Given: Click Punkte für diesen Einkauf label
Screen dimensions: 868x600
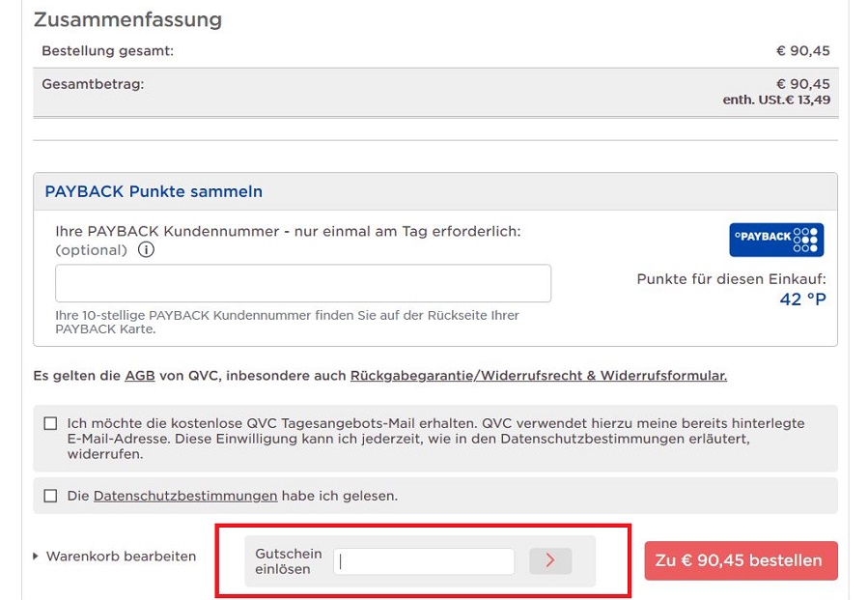Looking at the screenshot, I should (x=731, y=279).
